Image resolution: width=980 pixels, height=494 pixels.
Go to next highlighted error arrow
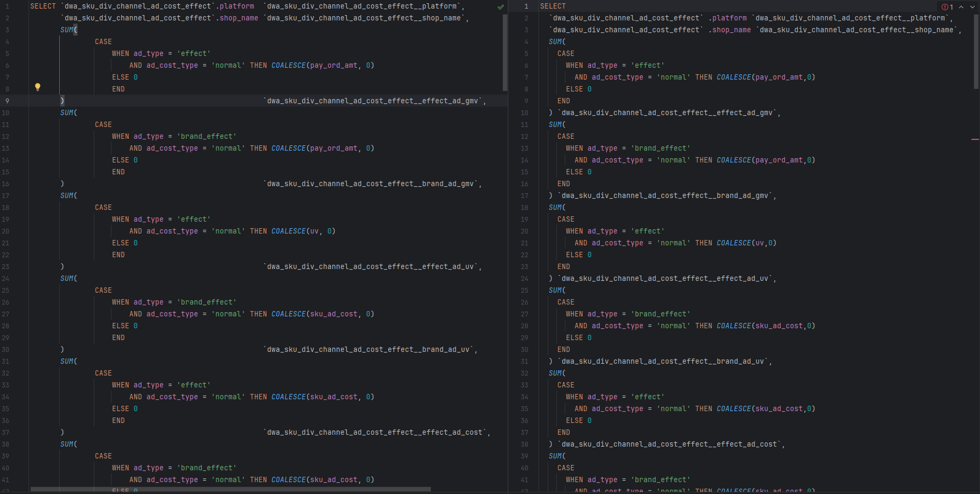(x=972, y=7)
